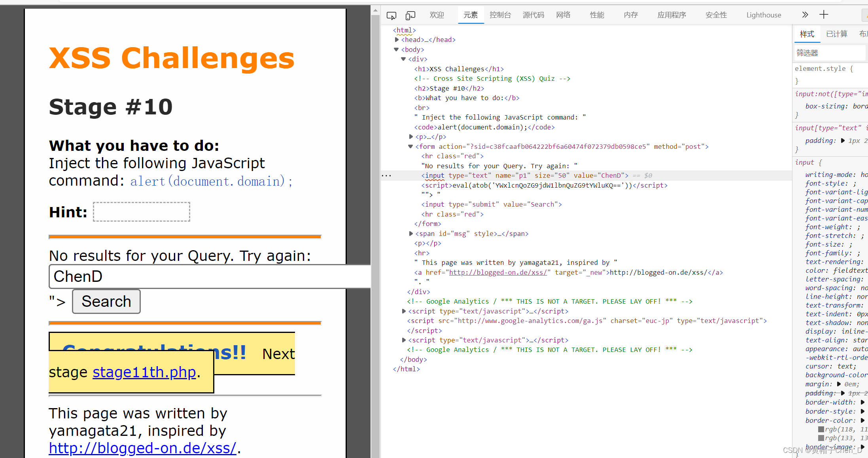Switch to the 网络 tab
The image size is (868, 458).
click(563, 15)
